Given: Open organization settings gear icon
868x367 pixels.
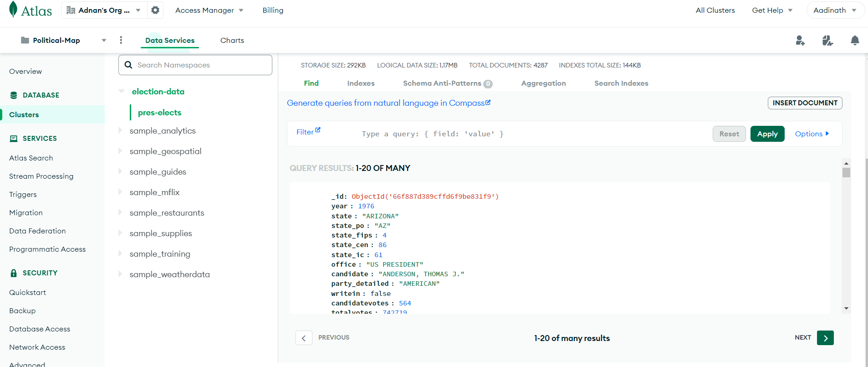Looking at the screenshot, I should pos(155,10).
